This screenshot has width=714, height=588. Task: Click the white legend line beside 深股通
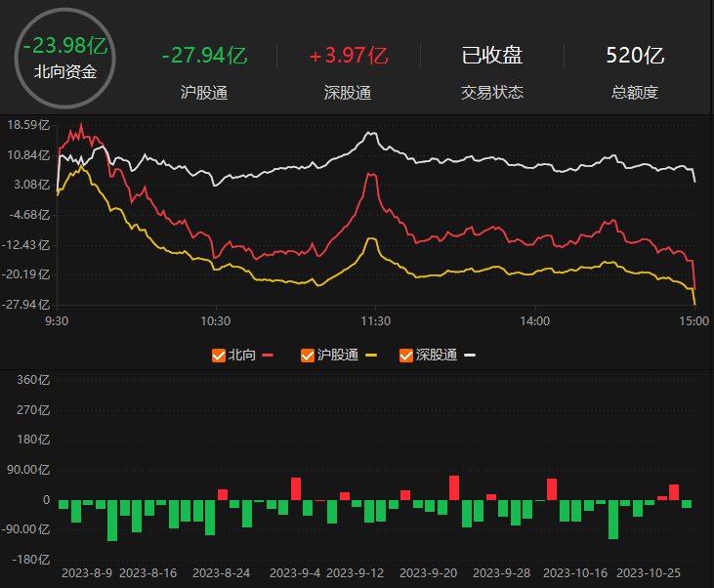(x=470, y=356)
